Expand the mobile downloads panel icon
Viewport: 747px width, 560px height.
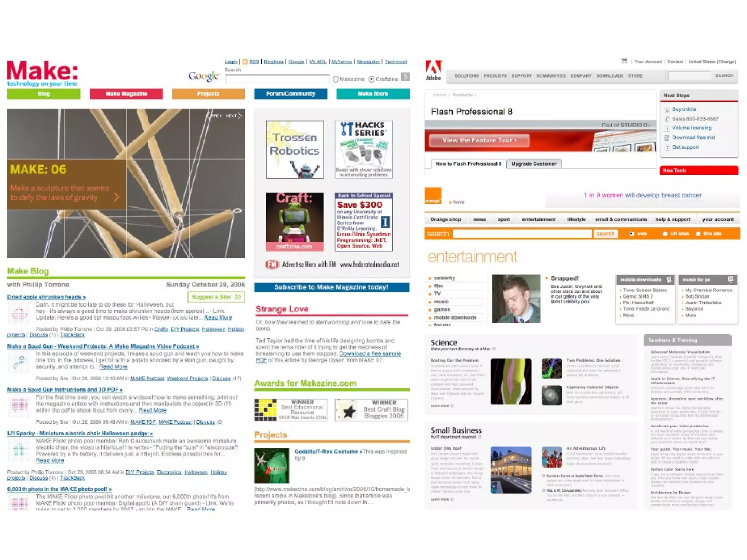(669, 280)
